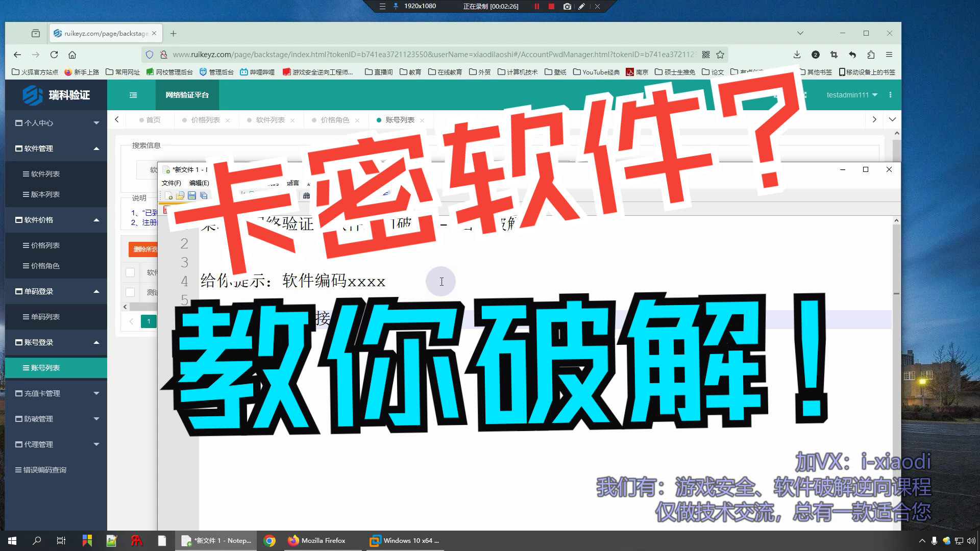This screenshot has height=551, width=980.
Task: Reload the Firefox page
Action: point(54,55)
